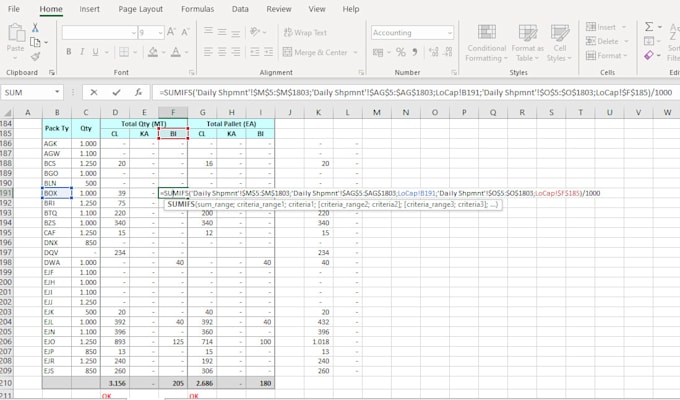The width and height of the screenshot is (680, 400).
Task: Toggle Underline formatting
Action: point(95,52)
